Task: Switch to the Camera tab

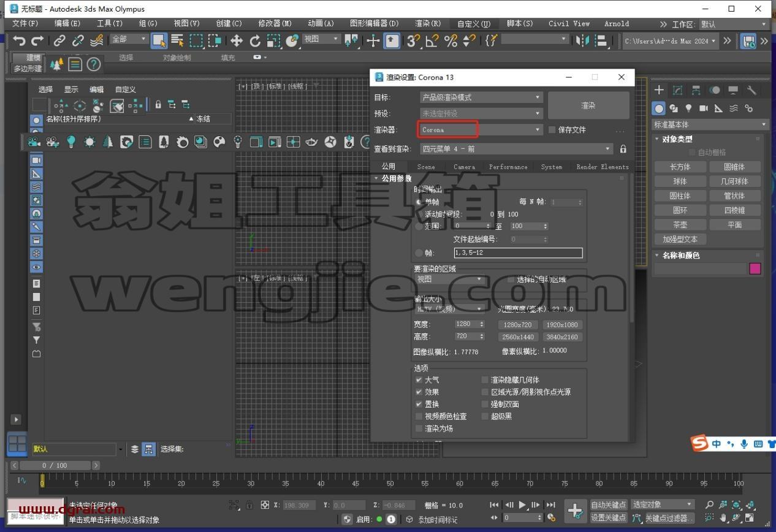Action: pos(464,167)
